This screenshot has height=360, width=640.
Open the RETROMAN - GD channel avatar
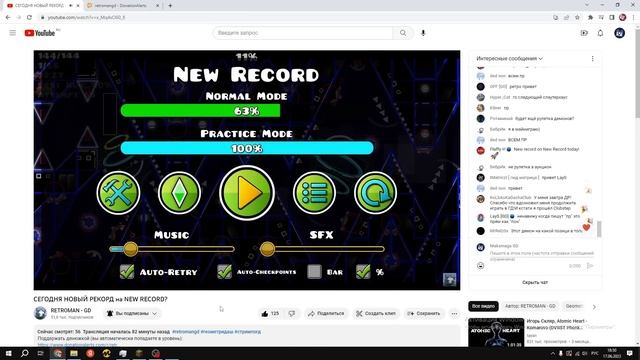pos(40,313)
